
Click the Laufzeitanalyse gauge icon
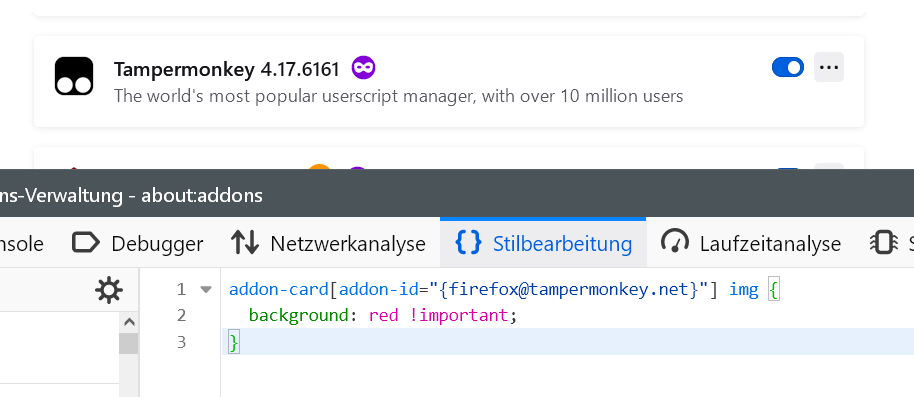click(675, 242)
